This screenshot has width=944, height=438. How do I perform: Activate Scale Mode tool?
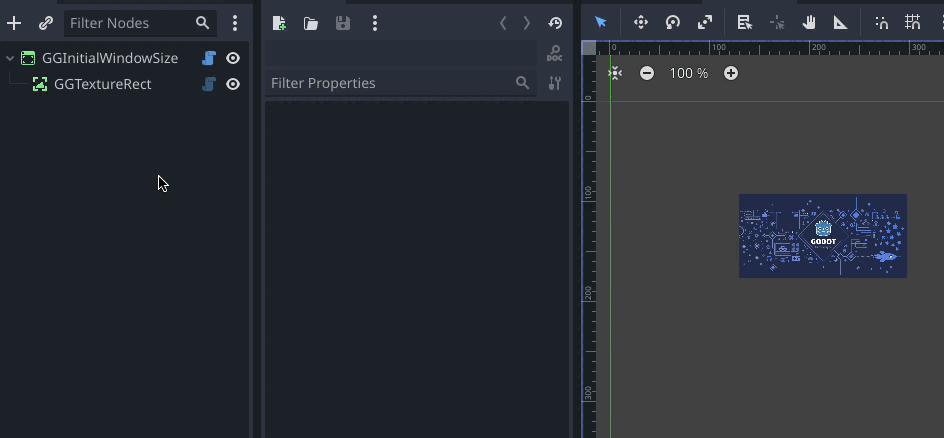tap(704, 23)
